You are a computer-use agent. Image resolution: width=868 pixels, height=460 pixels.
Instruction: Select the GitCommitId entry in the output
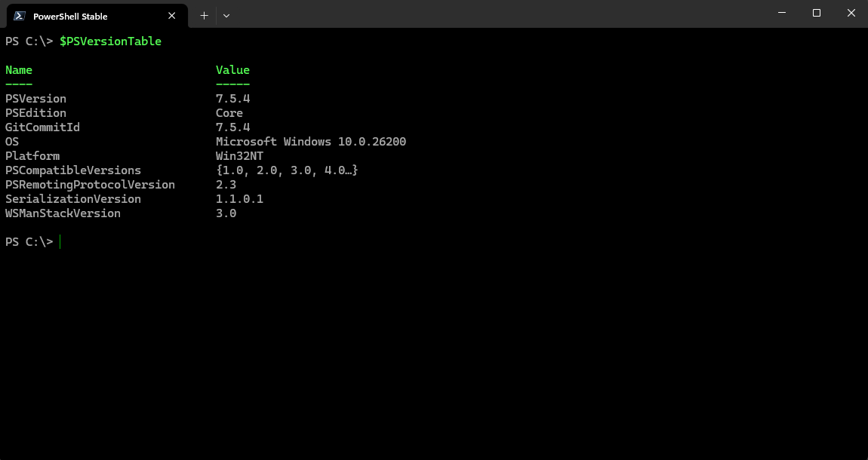pyautogui.click(x=42, y=127)
